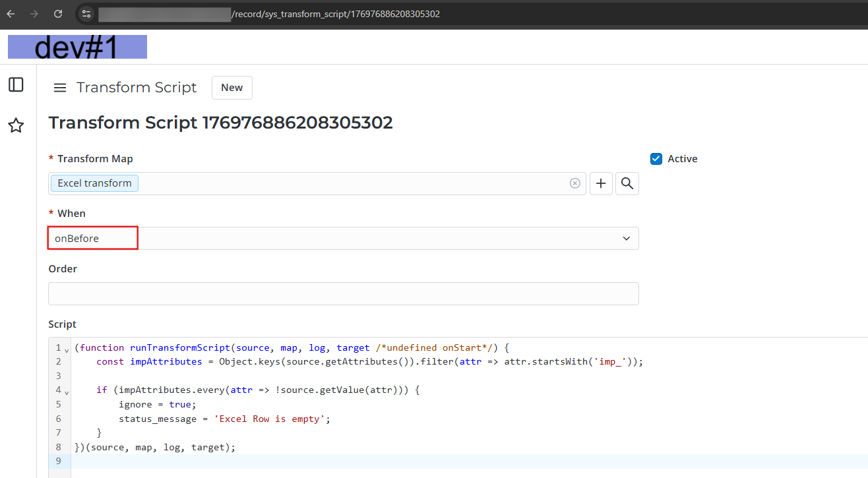Click the plus icon beside Transform Map

601,183
